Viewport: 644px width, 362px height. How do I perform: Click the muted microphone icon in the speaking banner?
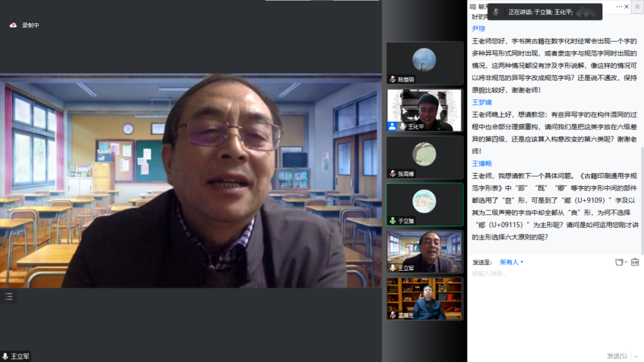[496, 12]
